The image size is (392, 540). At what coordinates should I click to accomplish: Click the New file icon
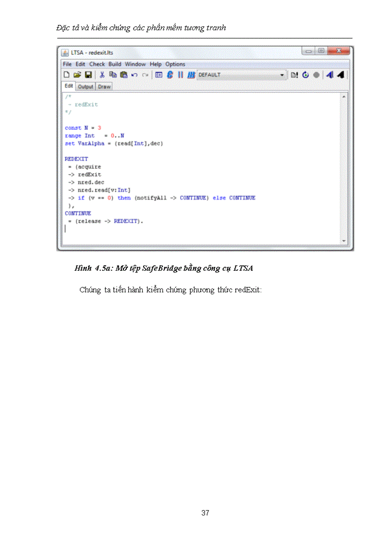point(67,75)
